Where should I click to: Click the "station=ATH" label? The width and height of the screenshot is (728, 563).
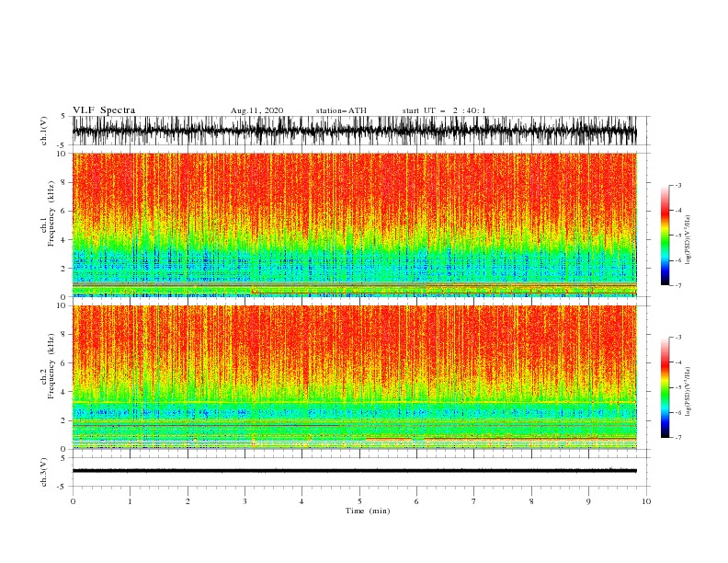pos(341,110)
